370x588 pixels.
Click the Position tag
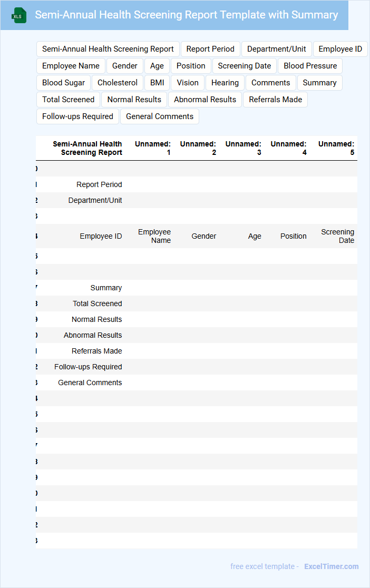pos(191,66)
